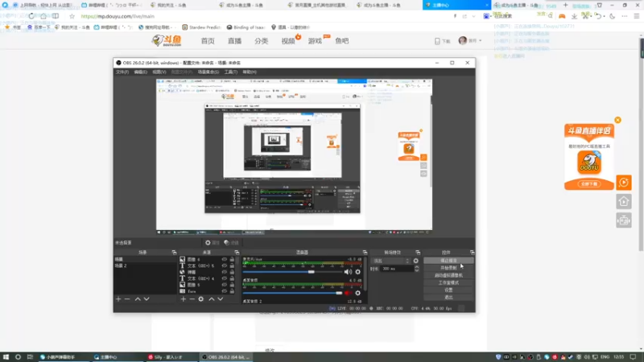Open source properties gear below sources list
Image resolution: width=644 pixels, height=362 pixels.
point(200,299)
